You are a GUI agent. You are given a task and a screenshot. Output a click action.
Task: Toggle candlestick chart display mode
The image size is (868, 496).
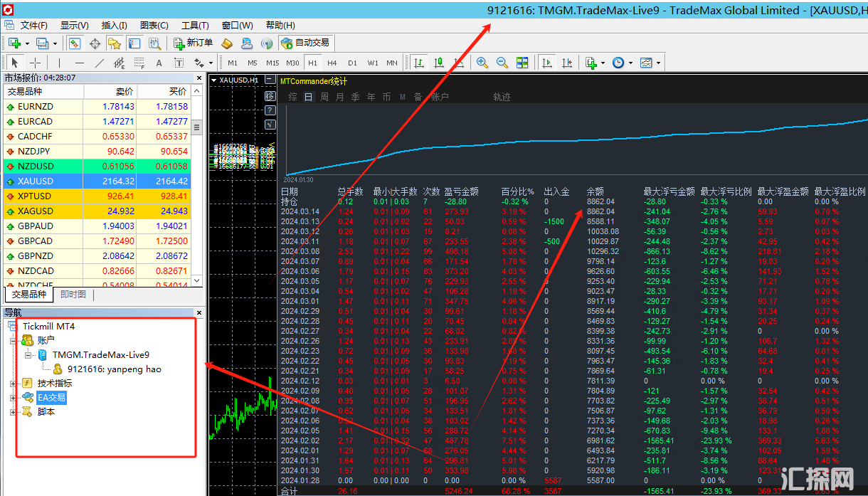pos(438,63)
